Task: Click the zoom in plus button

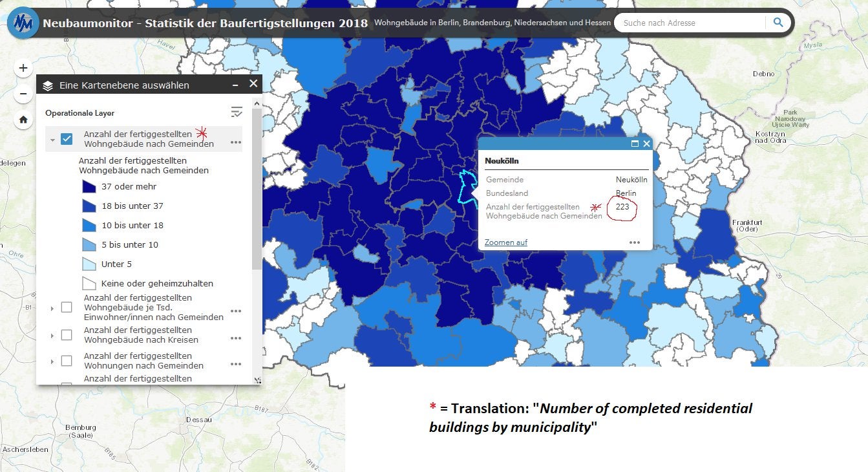Action: click(x=23, y=68)
